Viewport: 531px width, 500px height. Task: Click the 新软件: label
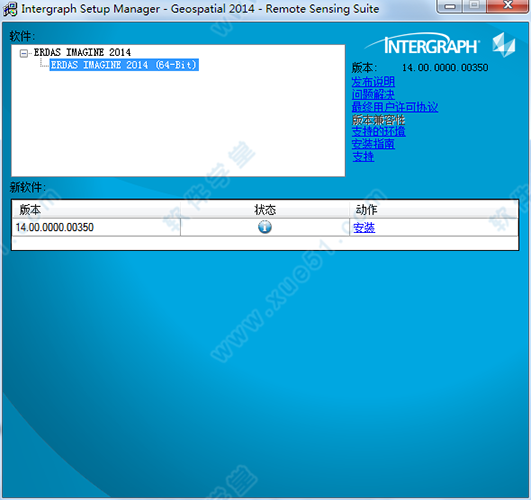(x=28, y=187)
